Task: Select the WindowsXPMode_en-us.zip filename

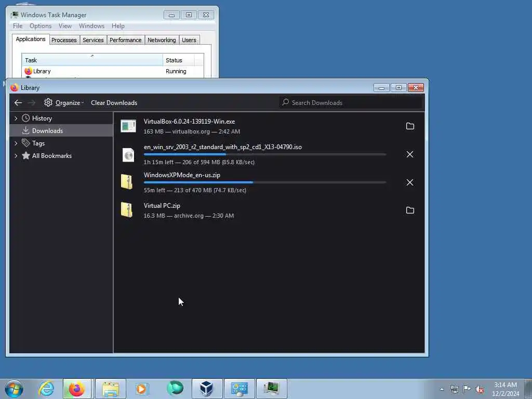Action: (x=182, y=175)
